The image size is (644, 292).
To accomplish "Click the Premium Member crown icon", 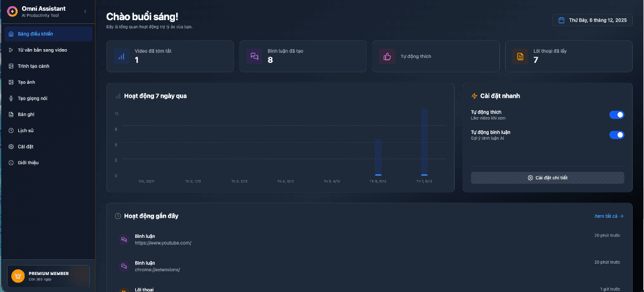I will click(x=18, y=276).
